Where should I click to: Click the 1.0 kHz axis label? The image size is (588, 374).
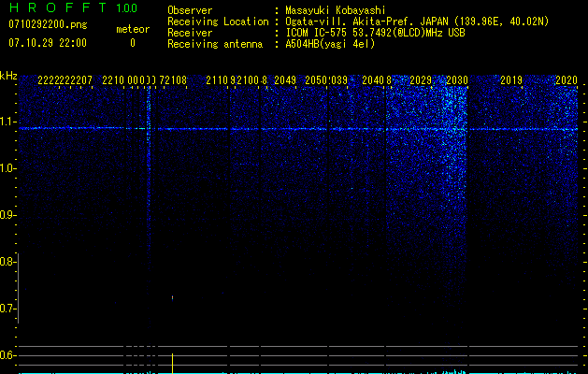[8, 168]
